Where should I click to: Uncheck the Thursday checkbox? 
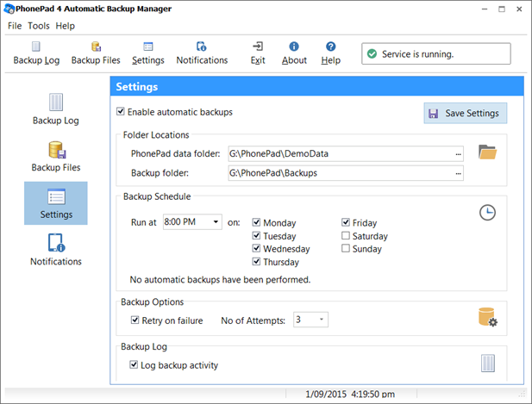click(x=256, y=262)
